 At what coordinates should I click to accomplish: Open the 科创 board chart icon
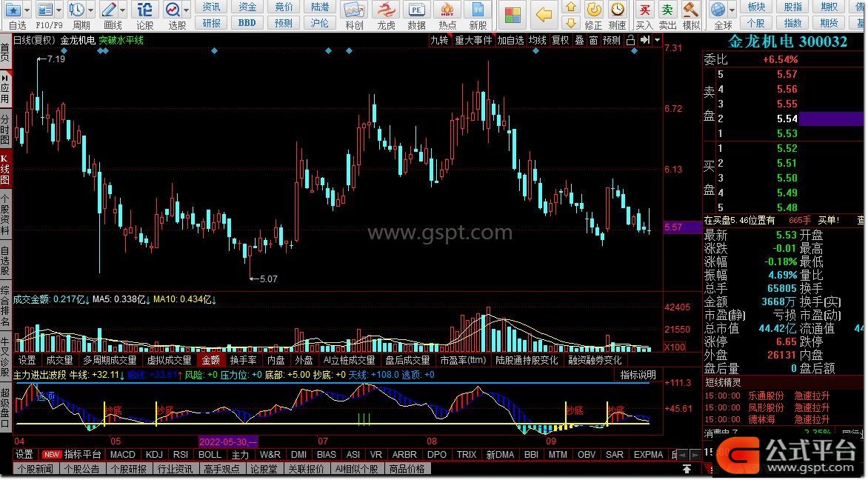coord(354,10)
